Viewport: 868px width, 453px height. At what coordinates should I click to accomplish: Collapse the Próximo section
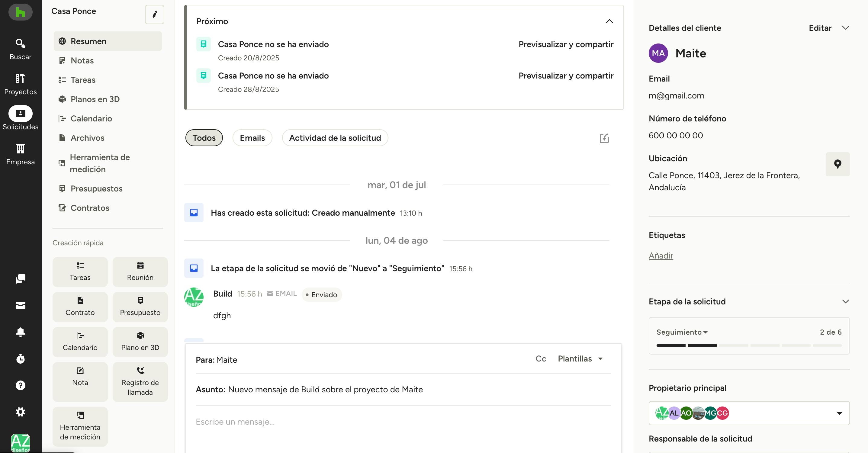point(609,21)
